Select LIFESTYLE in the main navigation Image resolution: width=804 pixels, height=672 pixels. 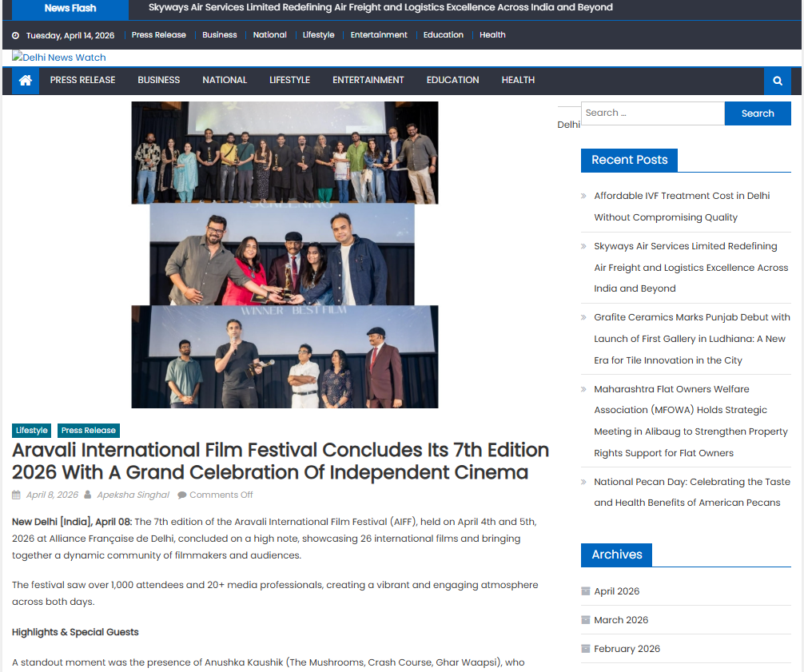(289, 81)
